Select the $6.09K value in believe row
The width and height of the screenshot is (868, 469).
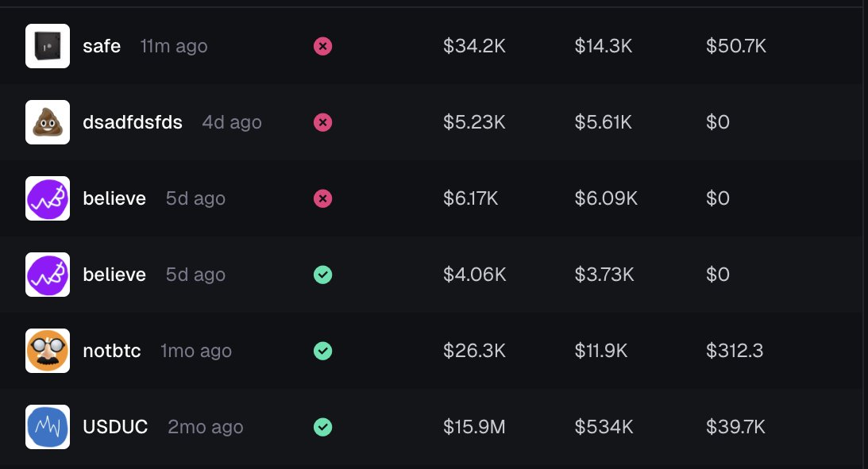click(606, 198)
